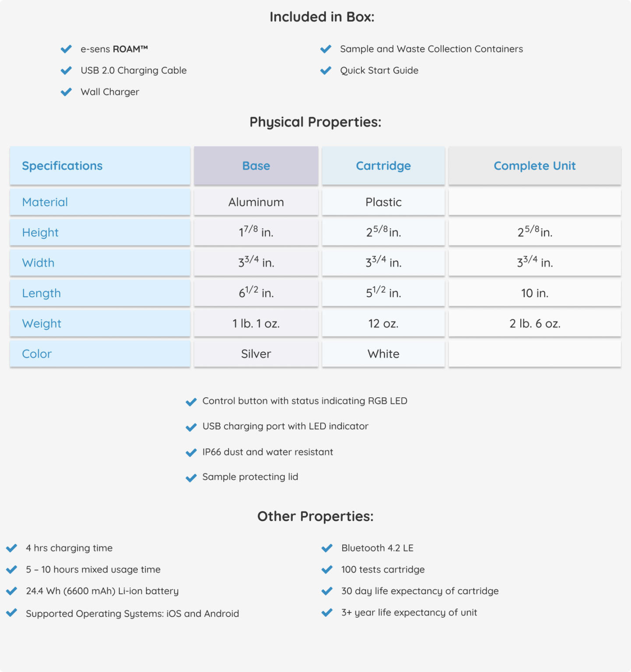Select the Base column header

click(256, 166)
